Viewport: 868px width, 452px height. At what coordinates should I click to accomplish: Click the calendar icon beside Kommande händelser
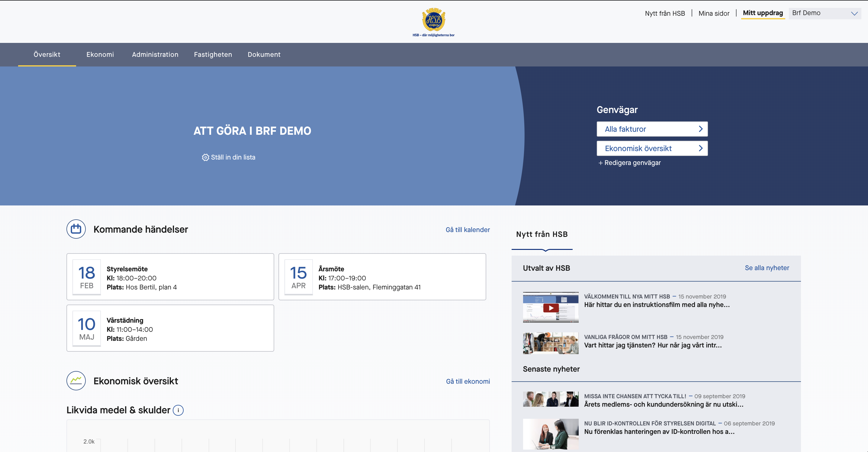tap(76, 229)
